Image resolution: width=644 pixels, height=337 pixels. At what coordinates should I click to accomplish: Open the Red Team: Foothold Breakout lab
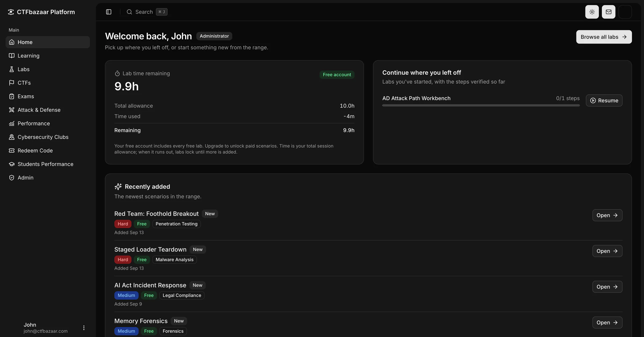pyautogui.click(x=608, y=215)
